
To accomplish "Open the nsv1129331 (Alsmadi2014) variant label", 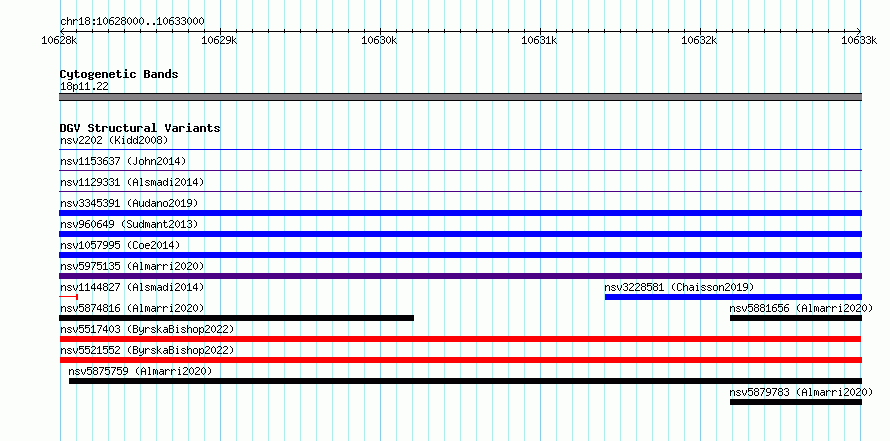I will 132,182.
